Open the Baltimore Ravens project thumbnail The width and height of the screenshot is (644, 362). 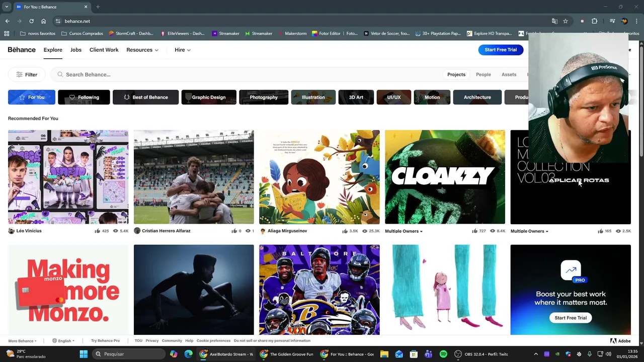[x=319, y=290]
